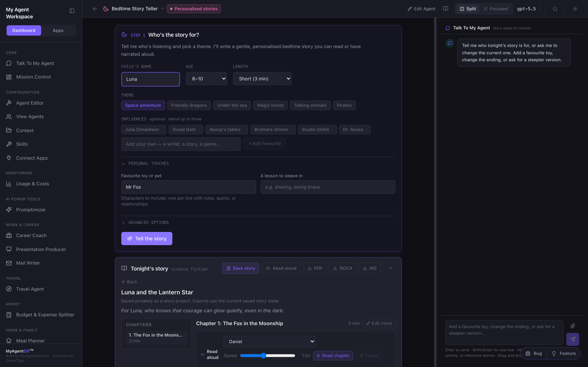Click the power icon in top bar
Screen dimensions: 588x367
555,9
